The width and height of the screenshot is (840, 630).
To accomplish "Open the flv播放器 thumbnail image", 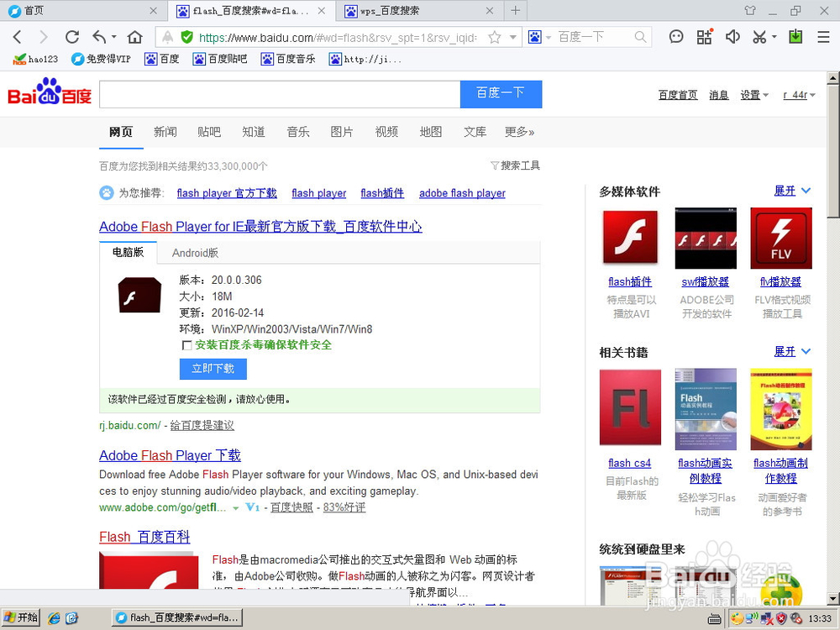I will coord(781,239).
